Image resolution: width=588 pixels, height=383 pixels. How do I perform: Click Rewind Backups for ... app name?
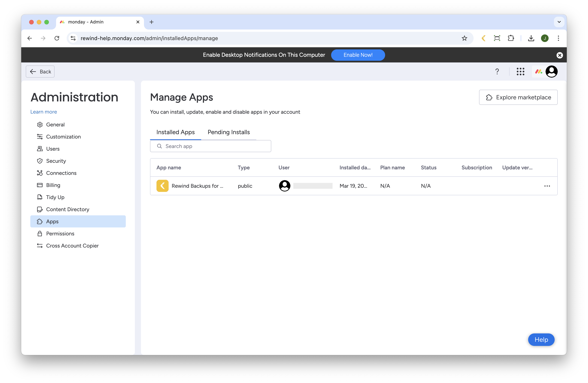click(x=197, y=186)
